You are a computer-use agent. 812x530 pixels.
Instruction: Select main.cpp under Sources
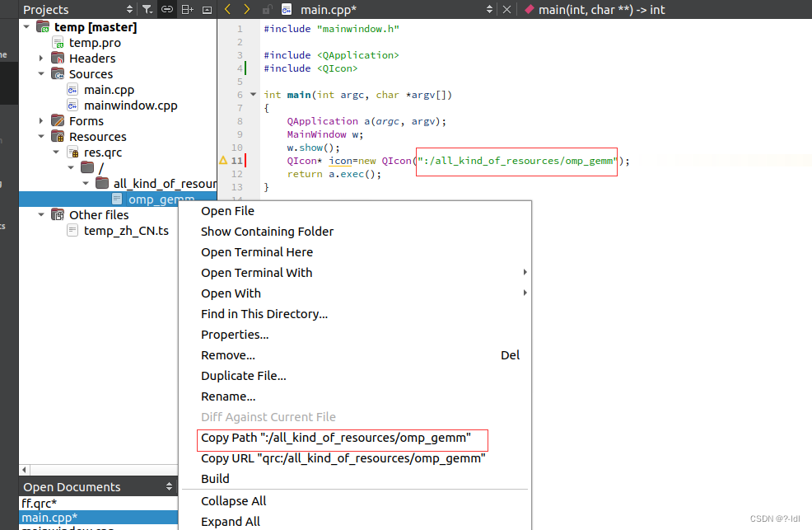pyautogui.click(x=109, y=90)
